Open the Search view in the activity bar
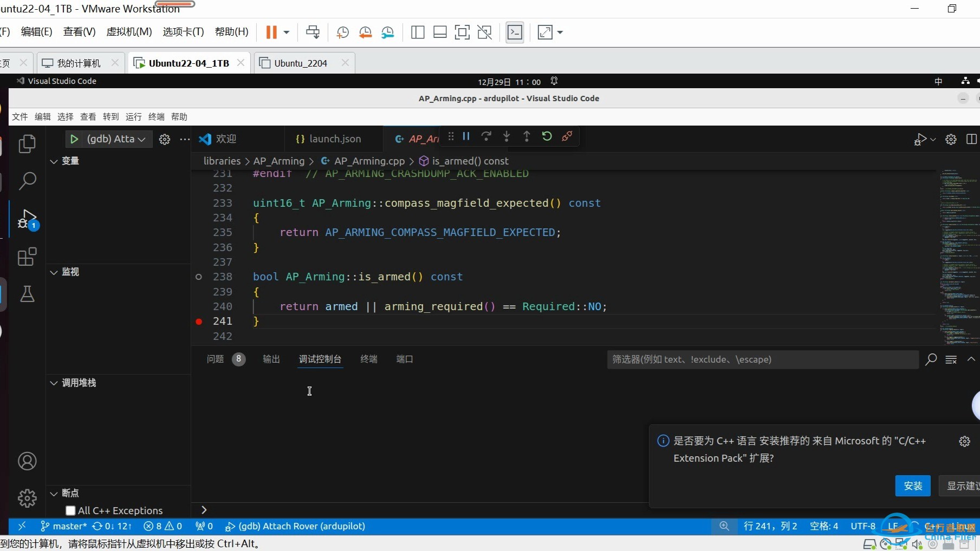The height and width of the screenshot is (551, 980). coord(27,181)
